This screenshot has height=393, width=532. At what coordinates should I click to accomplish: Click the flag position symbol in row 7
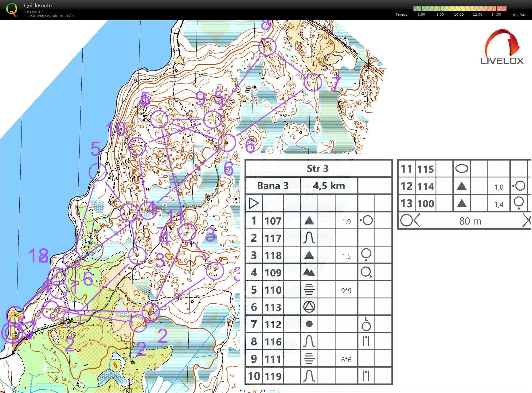[x=366, y=324]
